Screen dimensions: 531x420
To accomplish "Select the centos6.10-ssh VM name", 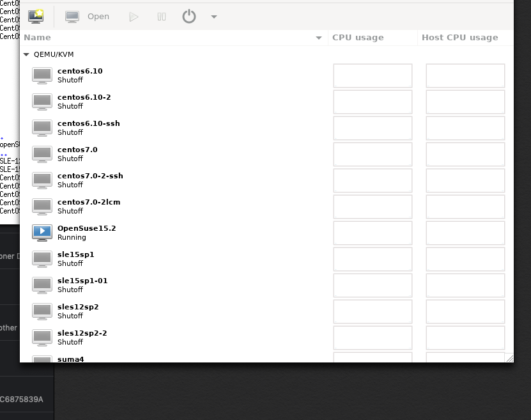I will [89, 123].
